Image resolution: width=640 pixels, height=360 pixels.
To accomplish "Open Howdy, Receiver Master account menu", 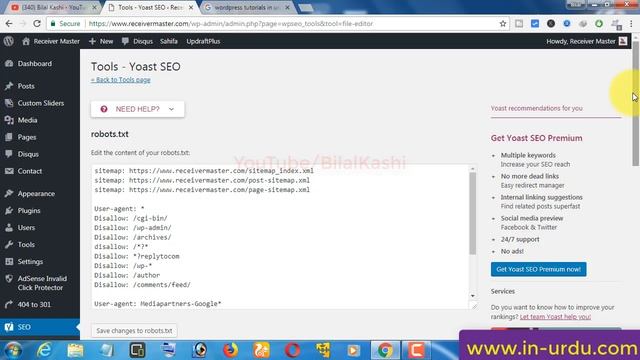I will tap(586, 41).
